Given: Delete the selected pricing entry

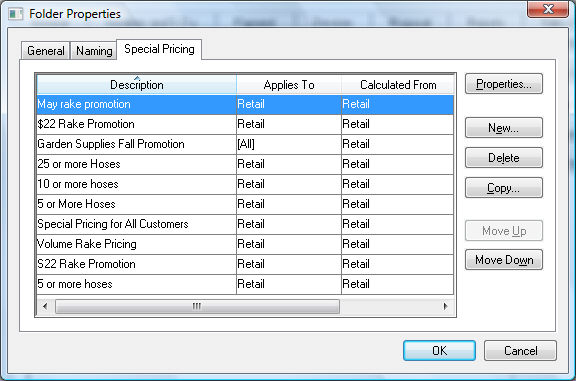Looking at the screenshot, I should click(504, 158).
